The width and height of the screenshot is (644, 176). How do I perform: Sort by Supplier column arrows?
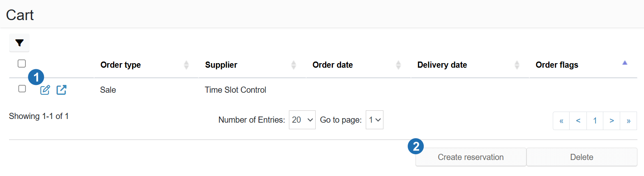(x=293, y=65)
